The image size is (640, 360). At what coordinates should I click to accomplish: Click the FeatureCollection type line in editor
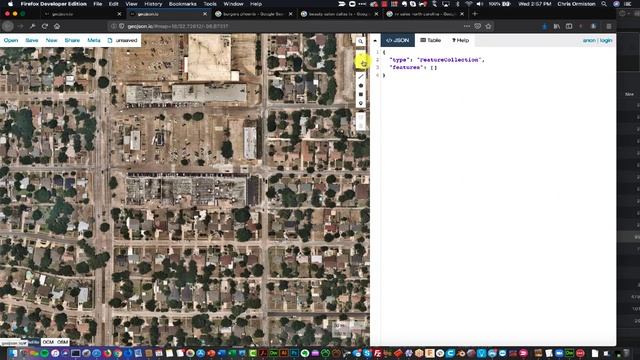437,60
